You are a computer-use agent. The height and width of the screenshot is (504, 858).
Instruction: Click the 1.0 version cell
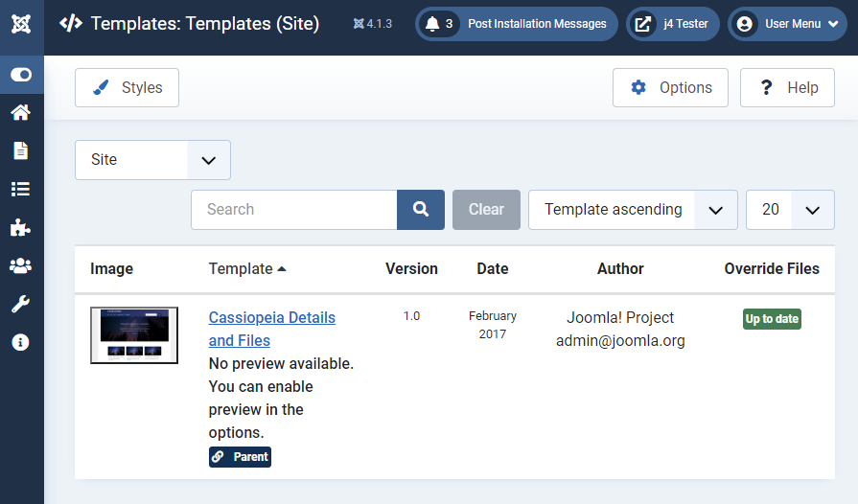click(x=411, y=316)
